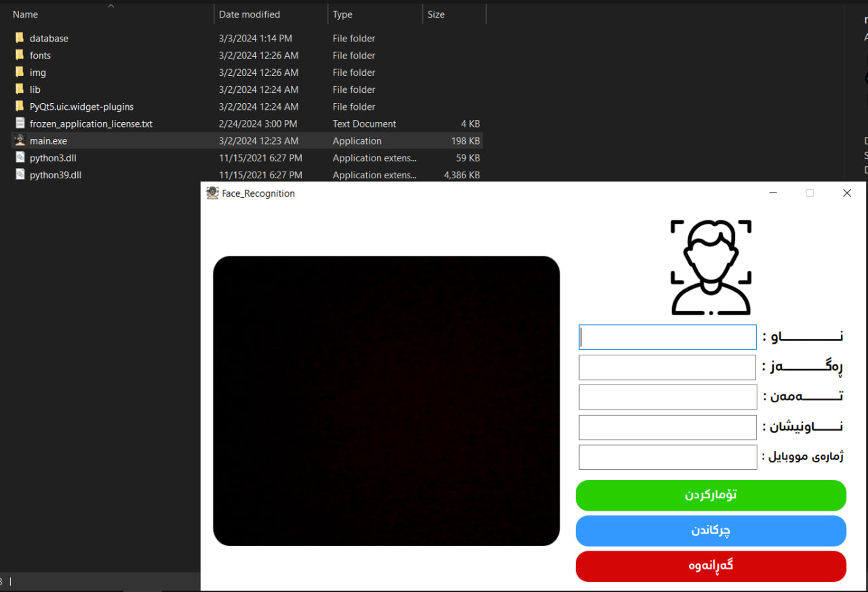The height and width of the screenshot is (592, 868).
Task: Click the database folder icon
Action: (20, 38)
